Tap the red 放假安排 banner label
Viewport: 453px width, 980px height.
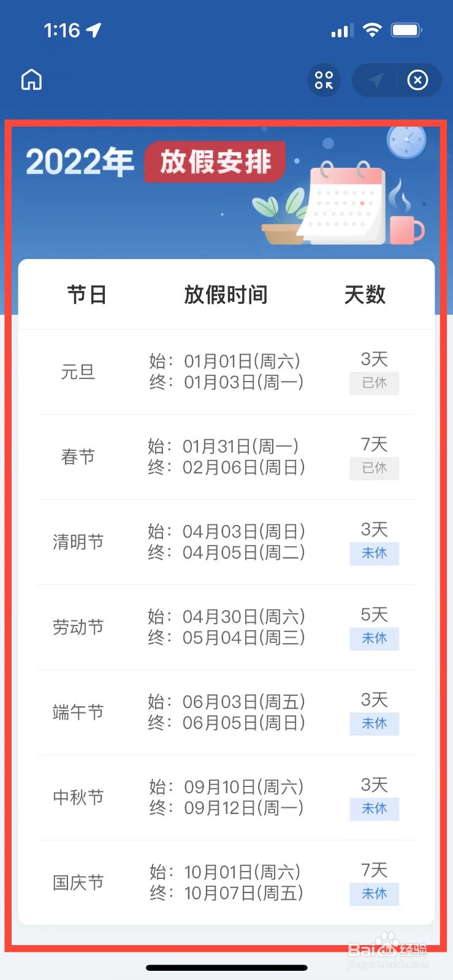tap(215, 162)
